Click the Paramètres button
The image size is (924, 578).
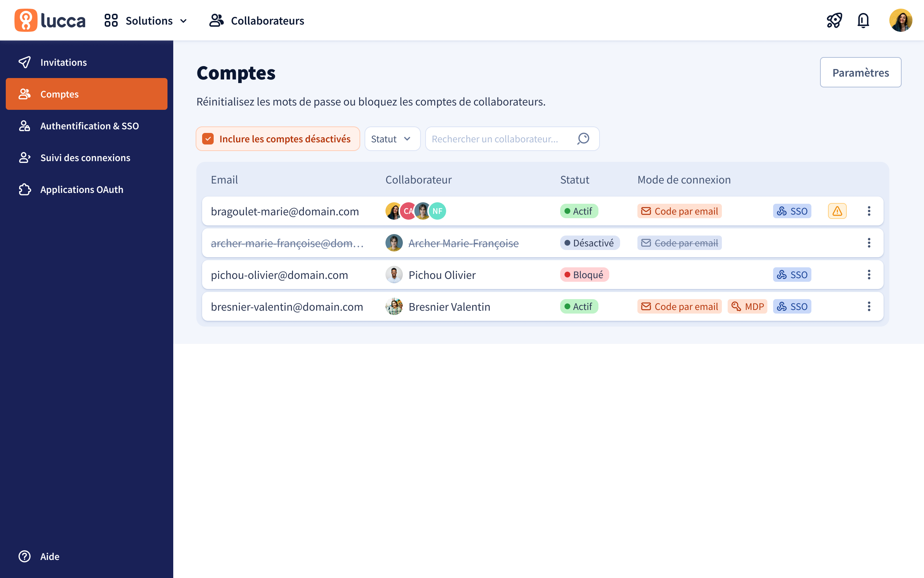coord(860,72)
